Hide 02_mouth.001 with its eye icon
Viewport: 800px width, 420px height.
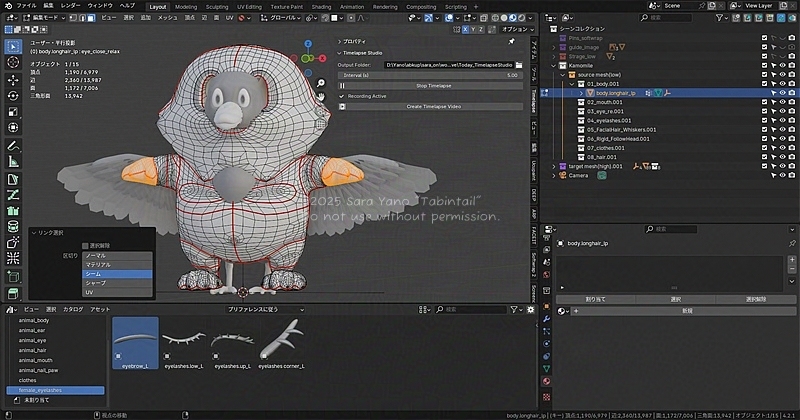[781, 102]
